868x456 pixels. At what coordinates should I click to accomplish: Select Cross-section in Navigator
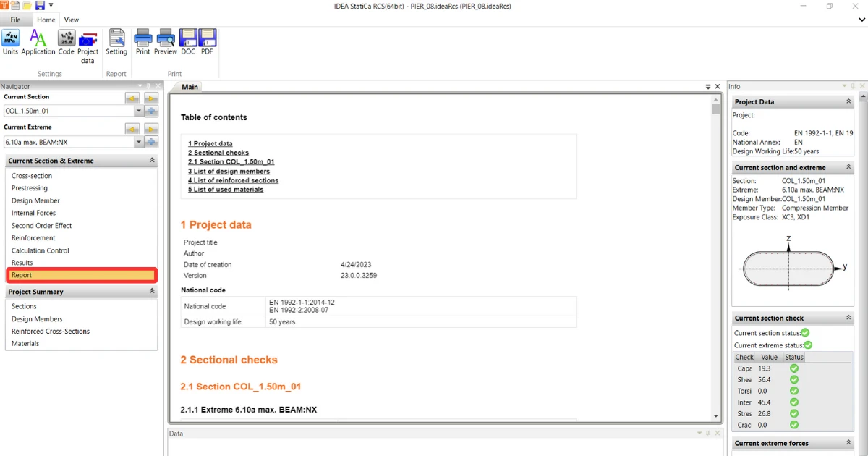click(32, 176)
